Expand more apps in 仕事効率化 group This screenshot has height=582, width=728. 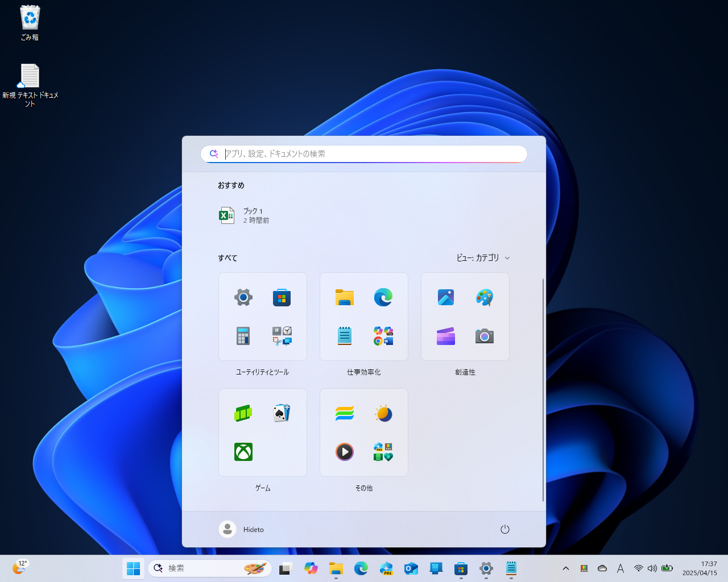383,336
